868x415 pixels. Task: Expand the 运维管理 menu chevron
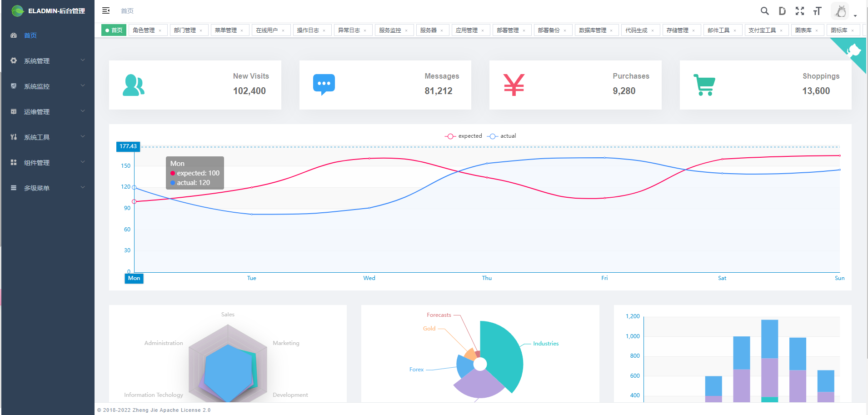click(83, 111)
